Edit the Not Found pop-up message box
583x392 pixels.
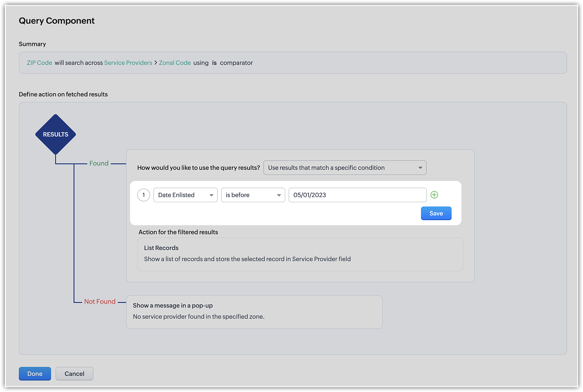[254, 312]
